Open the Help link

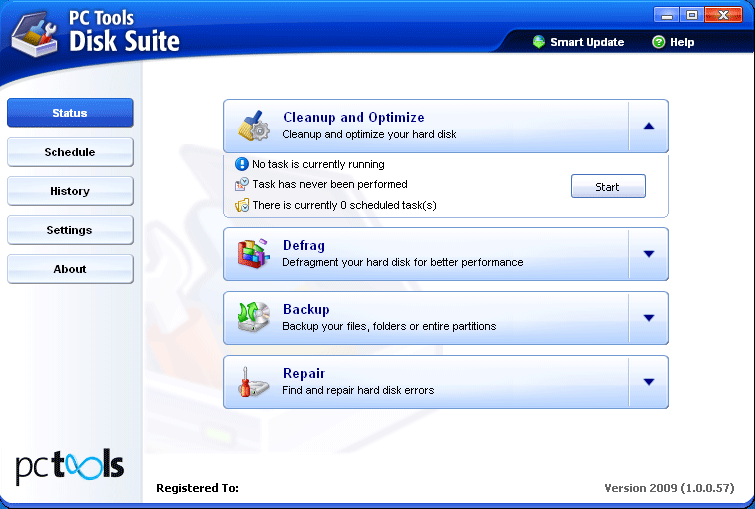tap(682, 42)
